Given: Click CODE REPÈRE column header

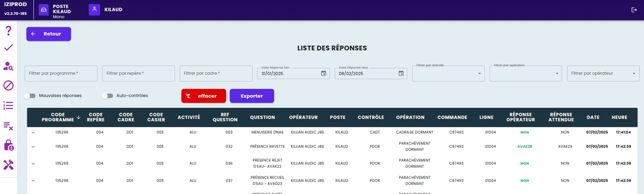Looking at the screenshot, I should [96, 117].
